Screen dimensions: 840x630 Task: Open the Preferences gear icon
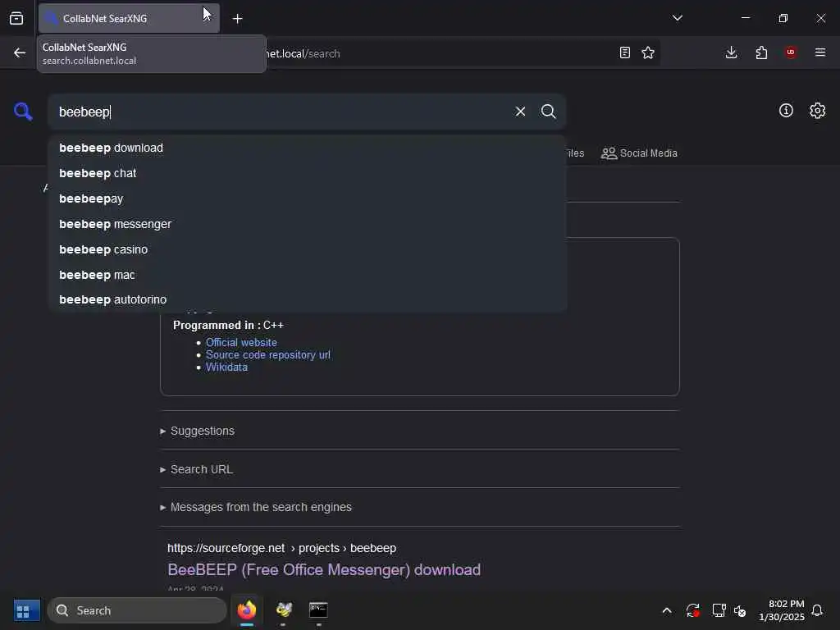coord(817,111)
